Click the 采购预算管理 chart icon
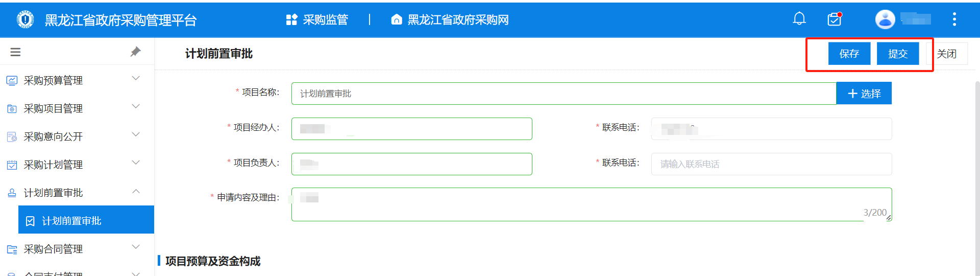This screenshot has height=276, width=980. [12, 81]
